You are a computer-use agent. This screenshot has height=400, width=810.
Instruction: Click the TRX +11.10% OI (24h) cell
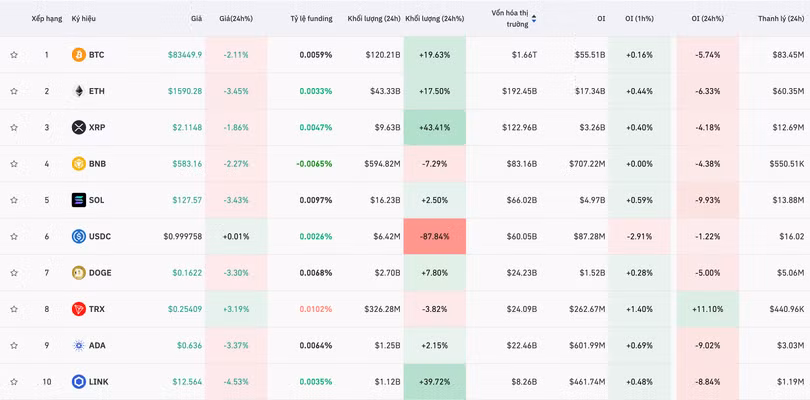point(707,309)
